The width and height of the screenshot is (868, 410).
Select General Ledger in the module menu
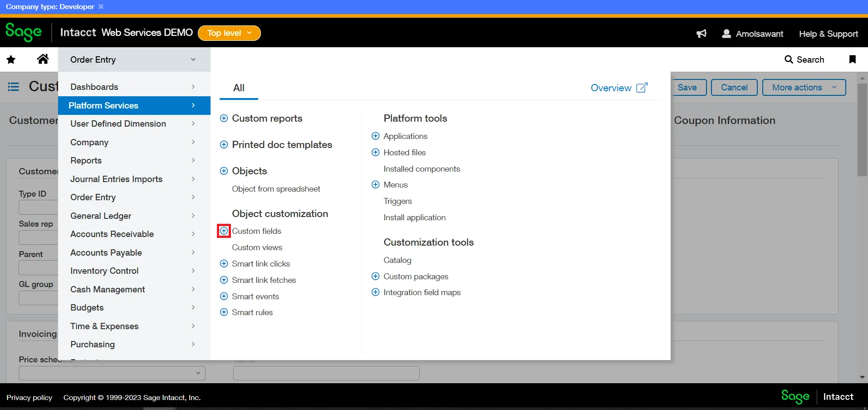tap(101, 216)
